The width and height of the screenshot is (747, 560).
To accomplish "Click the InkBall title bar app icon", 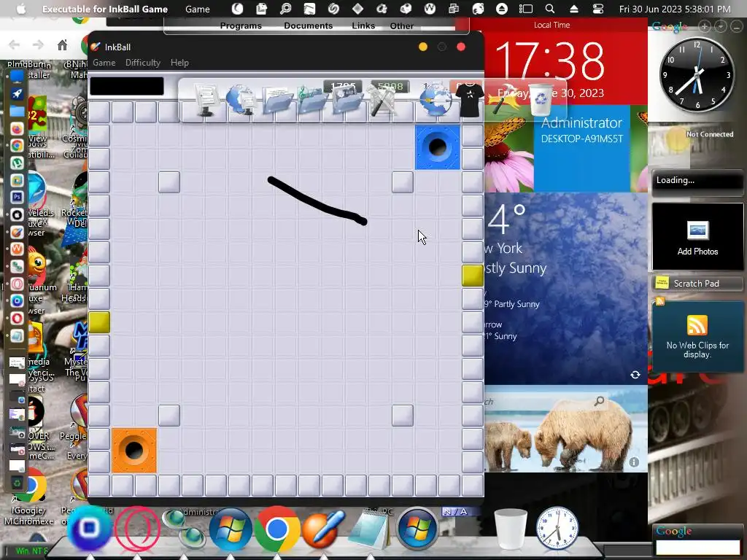I will 96,47.
